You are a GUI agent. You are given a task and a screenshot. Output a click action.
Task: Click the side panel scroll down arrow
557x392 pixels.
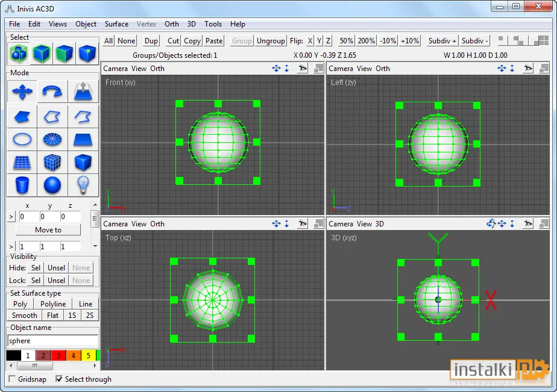95,246
